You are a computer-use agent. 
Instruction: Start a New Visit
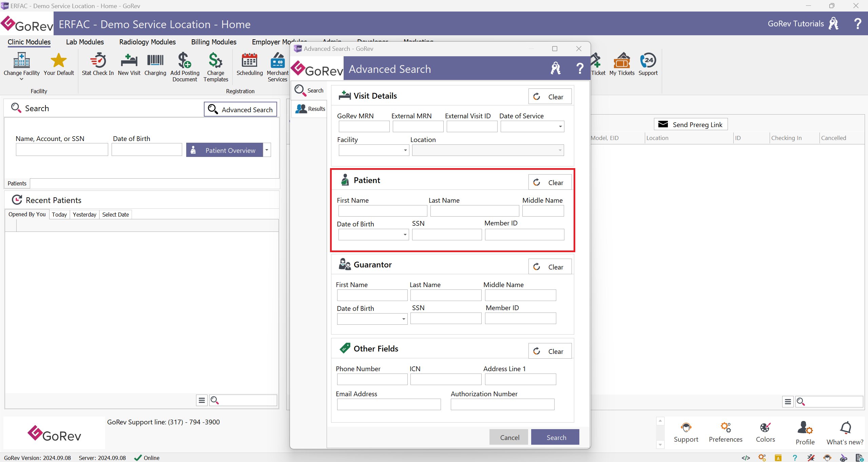129,64
